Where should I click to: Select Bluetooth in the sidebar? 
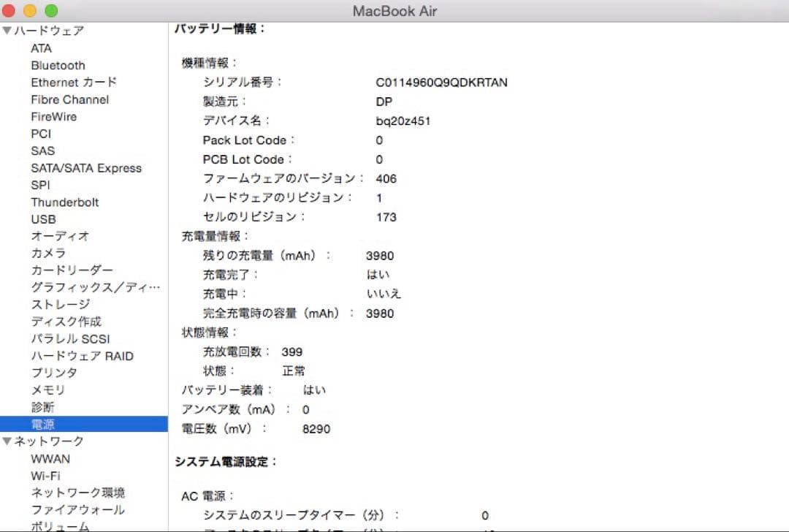58,66
